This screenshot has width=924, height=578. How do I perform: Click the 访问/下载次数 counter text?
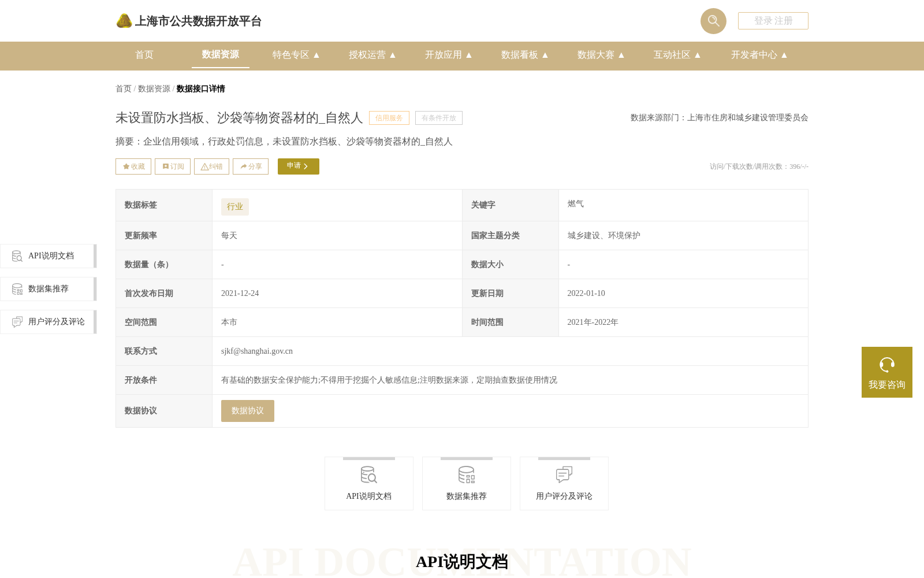coord(759,166)
